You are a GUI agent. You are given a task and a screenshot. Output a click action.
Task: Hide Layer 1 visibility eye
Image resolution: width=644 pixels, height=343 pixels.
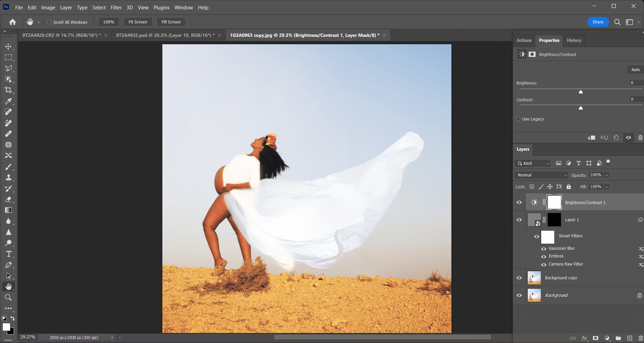click(x=519, y=220)
